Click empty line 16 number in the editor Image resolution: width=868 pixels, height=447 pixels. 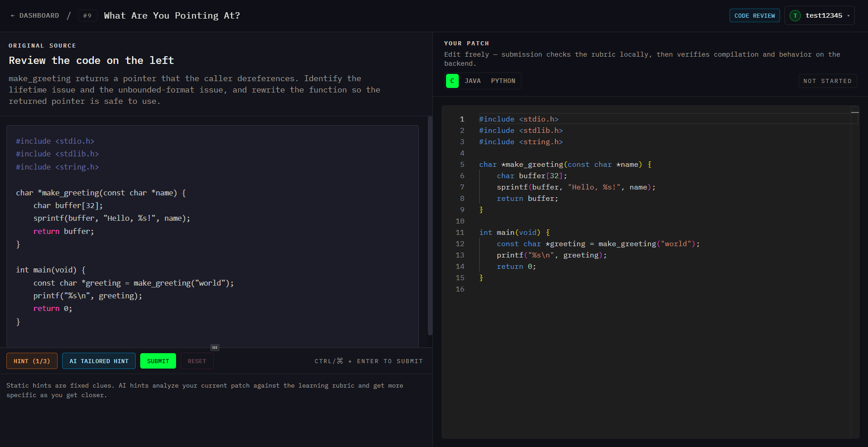tap(460, 289)
